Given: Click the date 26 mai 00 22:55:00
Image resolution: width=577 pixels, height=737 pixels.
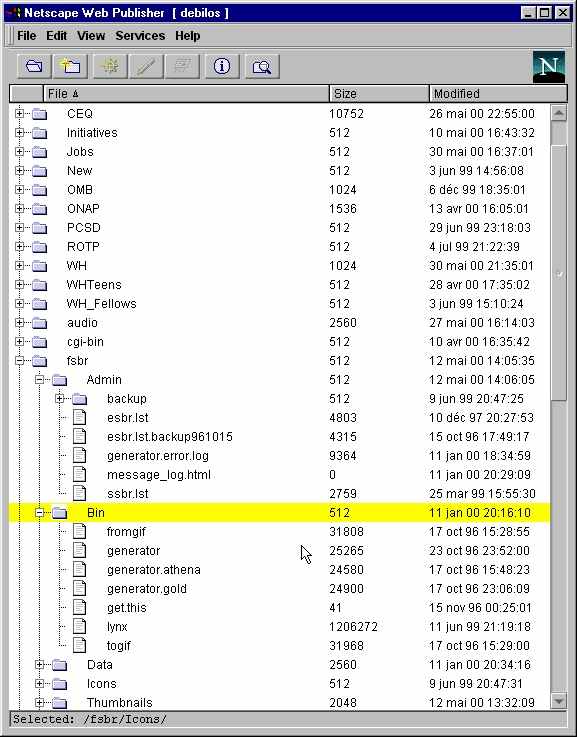Looking at the screenshot, I should tap(482, 114).
